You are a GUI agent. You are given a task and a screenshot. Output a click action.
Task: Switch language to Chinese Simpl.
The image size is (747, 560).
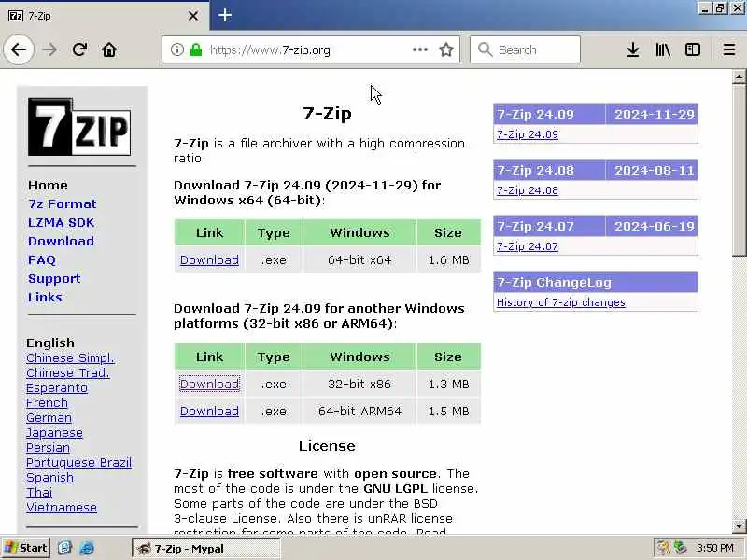[70, 358]
